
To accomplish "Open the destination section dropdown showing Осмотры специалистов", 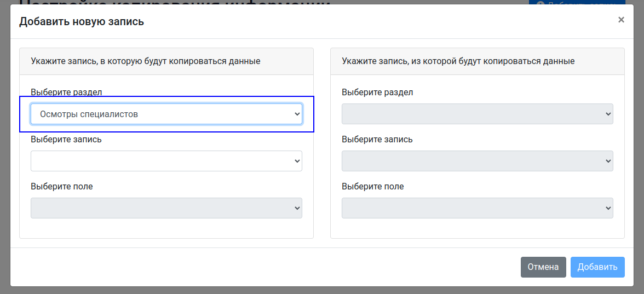I will coord(166,114).
